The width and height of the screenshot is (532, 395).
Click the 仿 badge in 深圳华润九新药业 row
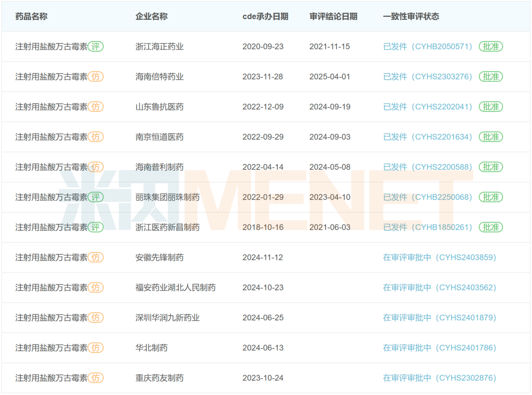96,318
